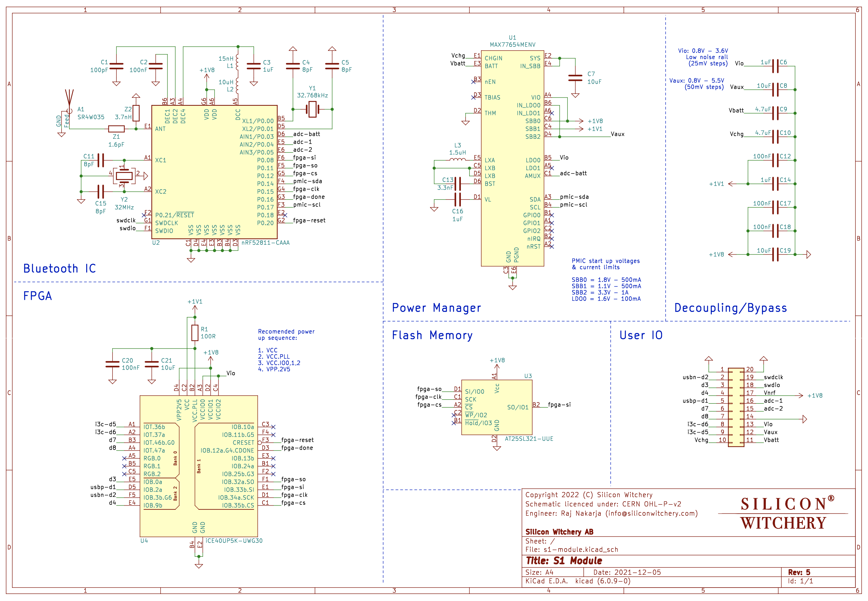Click the "PMIC start up voltages" note
Screen dimensions: 868x601
click(606, 264)
